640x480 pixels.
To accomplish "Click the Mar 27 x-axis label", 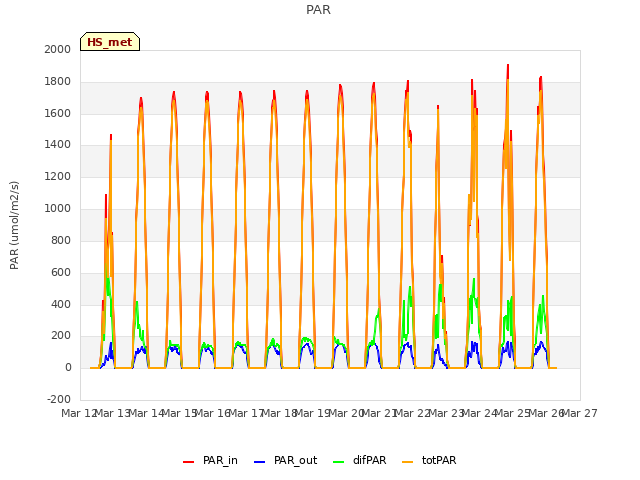I will 580,413.
